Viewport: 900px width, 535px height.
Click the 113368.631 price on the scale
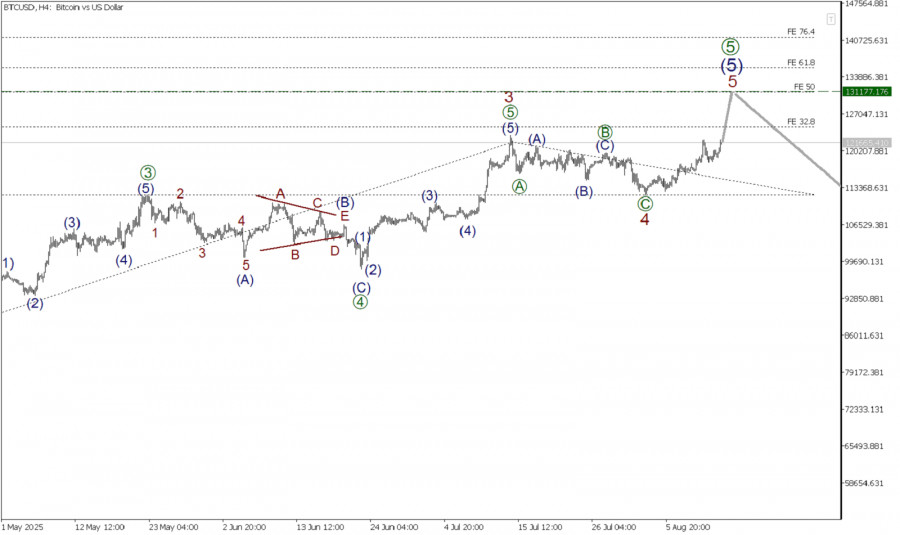[x=867, y=188]
